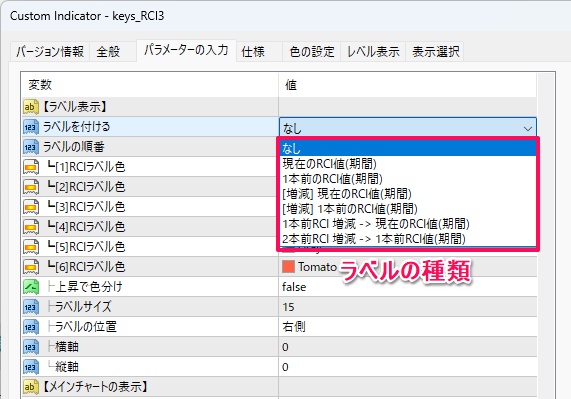The width and height of the screenshot is (571, 399).
Task: Select the 【メインチャートの表示】 row label
Action: 95,387
